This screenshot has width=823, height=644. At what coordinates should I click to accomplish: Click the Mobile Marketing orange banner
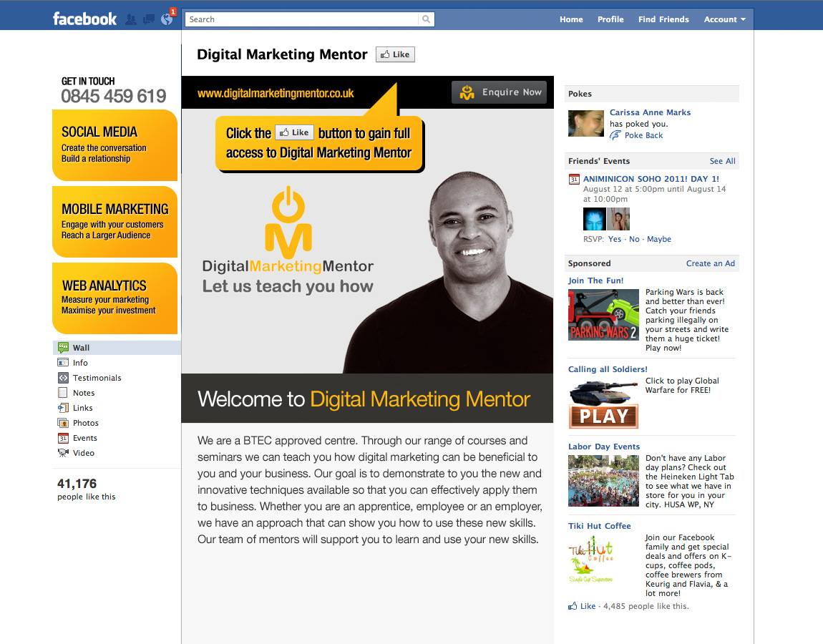click(x=115, y=222)
